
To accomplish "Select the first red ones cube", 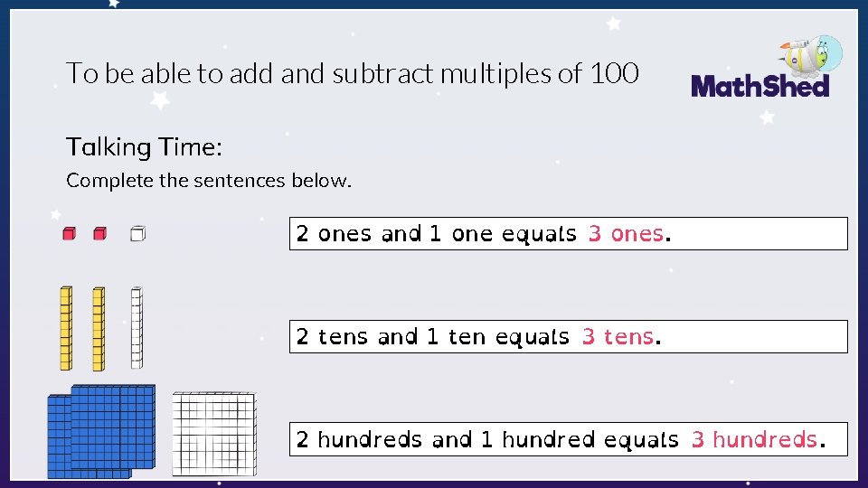I will [69, 235].
